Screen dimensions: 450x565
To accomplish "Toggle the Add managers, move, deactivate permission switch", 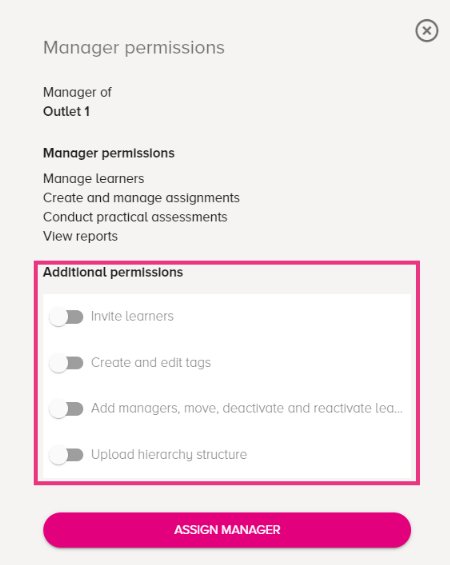I will (x=66, y=409).
